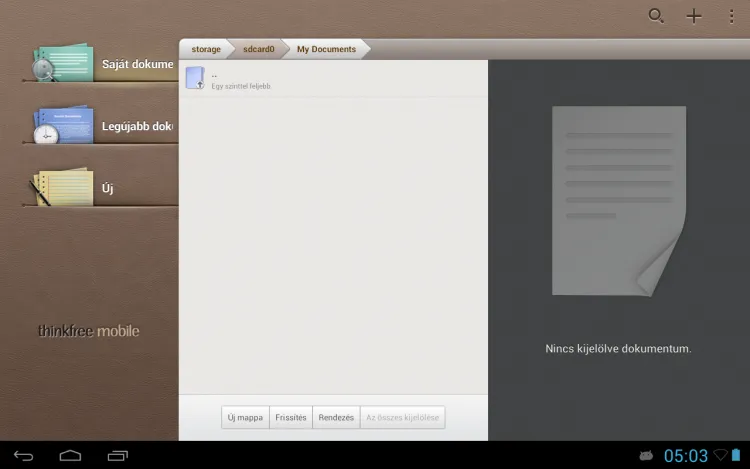
Task: Click the Frissítés button
Action: click(291, 417)
